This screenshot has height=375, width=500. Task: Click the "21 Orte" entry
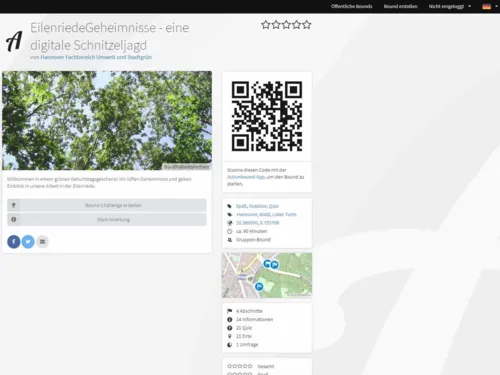244,336
